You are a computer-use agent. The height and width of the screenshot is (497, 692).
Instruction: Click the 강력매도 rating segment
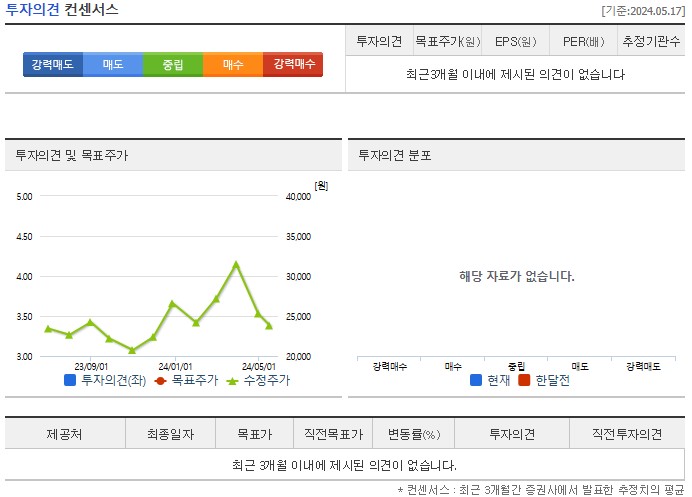(x=53, y=64)
